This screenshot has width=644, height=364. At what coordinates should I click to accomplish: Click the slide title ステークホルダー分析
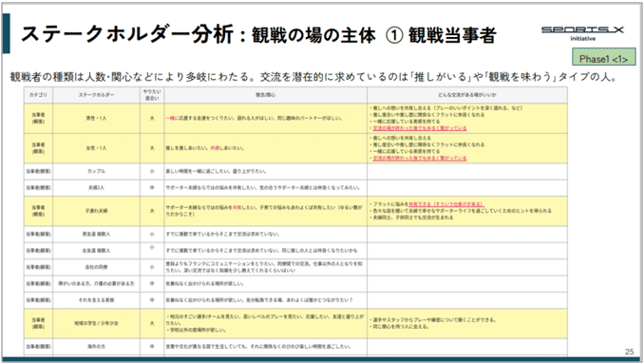pos(126,35)
